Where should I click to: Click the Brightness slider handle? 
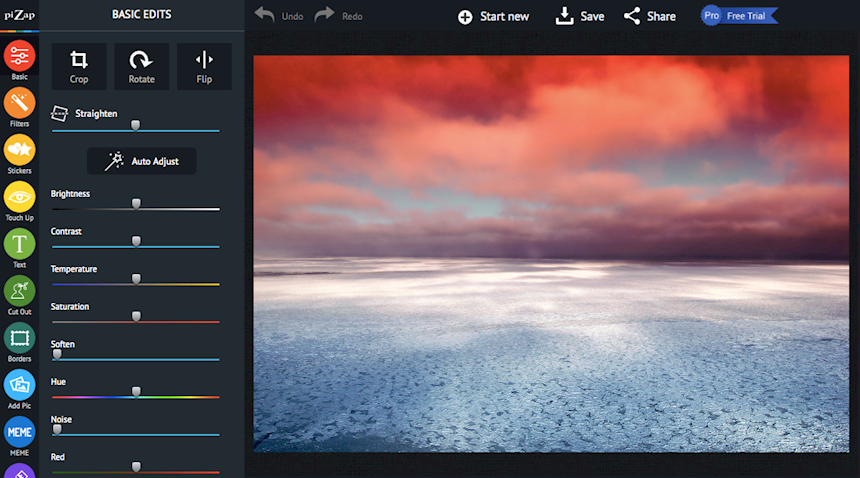136,204
